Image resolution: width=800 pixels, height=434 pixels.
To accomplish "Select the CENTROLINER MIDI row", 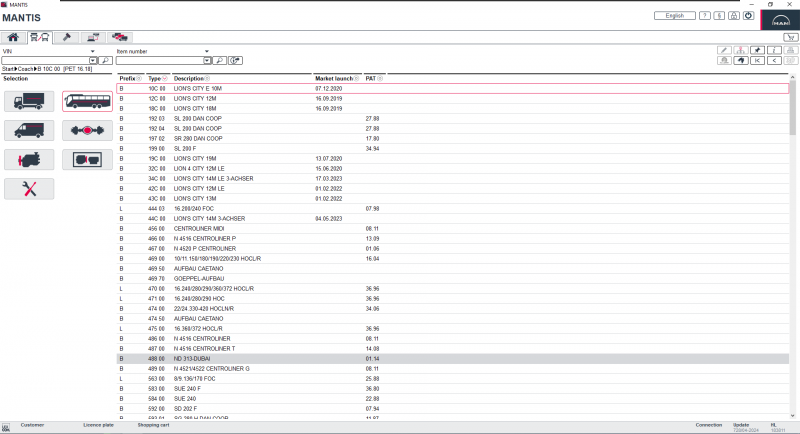I will click(x=453, y=228).
